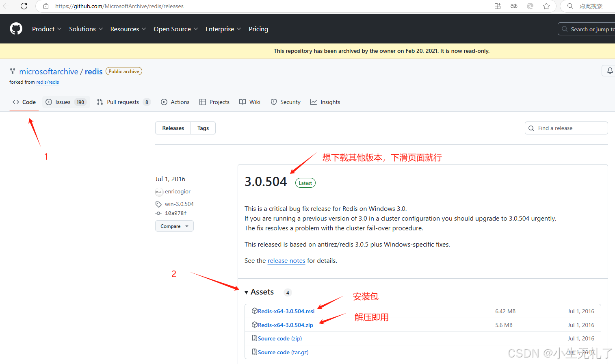The width and height of the screenshot is (615, 364).
Task: Open the Pull requests tab
Action: click(x=124, y=102)
